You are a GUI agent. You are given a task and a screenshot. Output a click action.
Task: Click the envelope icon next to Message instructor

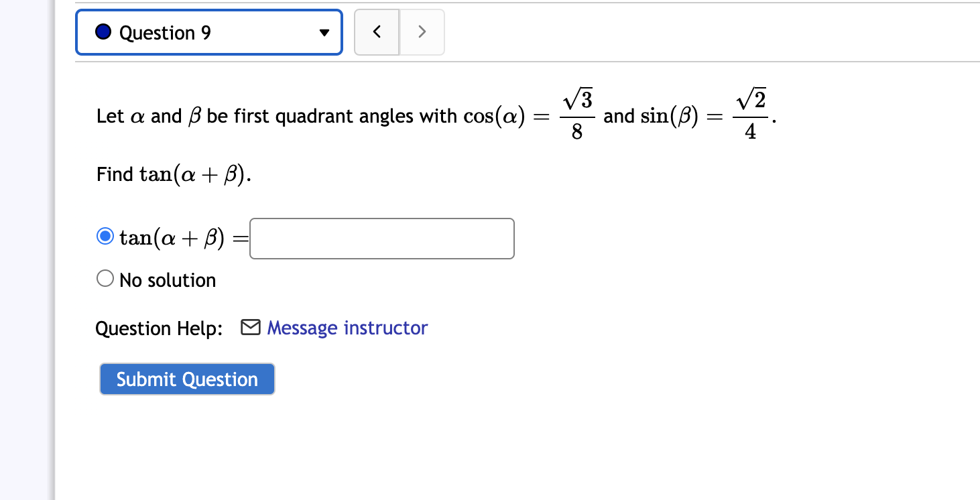(250, 327)
